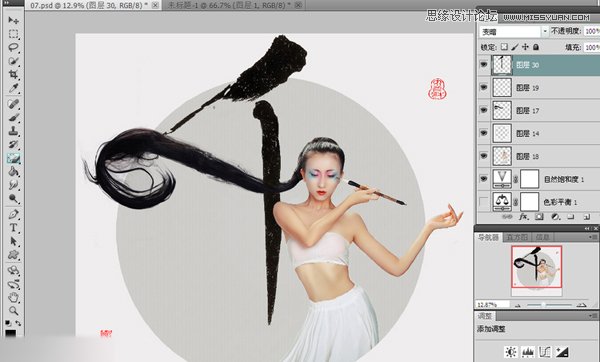Hide the 自然饱和度 1 adjustment layer
This screenshot has width=600, height=362.
coord(484,179)
